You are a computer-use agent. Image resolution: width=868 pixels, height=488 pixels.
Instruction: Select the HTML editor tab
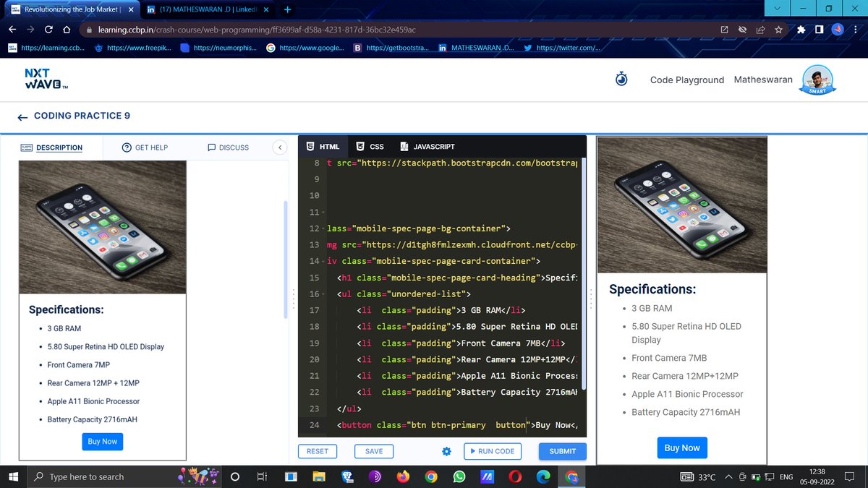[x=323, y=147]
